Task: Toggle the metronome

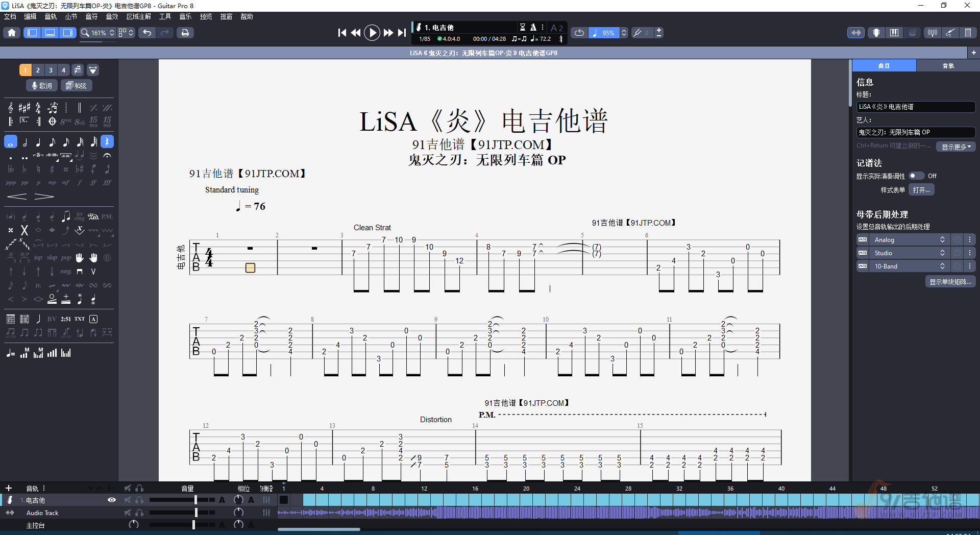Action: click(x=533, y=27)
